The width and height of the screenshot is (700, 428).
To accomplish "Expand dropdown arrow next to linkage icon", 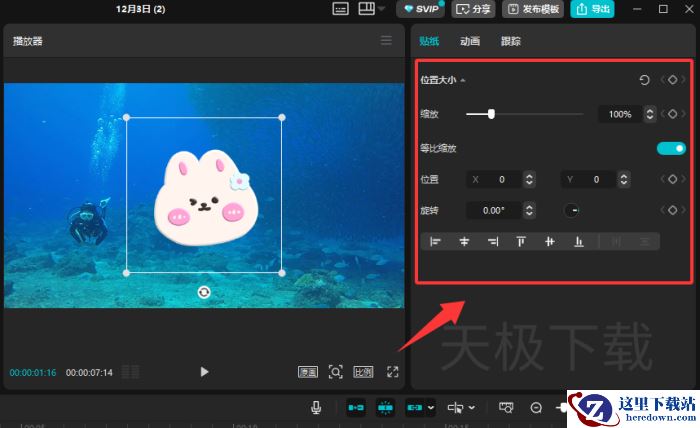I will pyautogui.click(x=430, y=407).
